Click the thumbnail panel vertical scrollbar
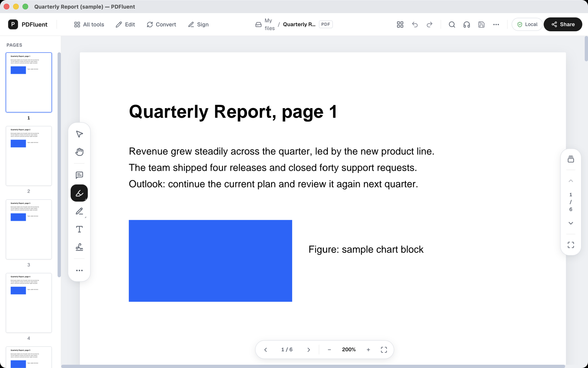Viewport: 588px width, 368px height. pos(59,165)
